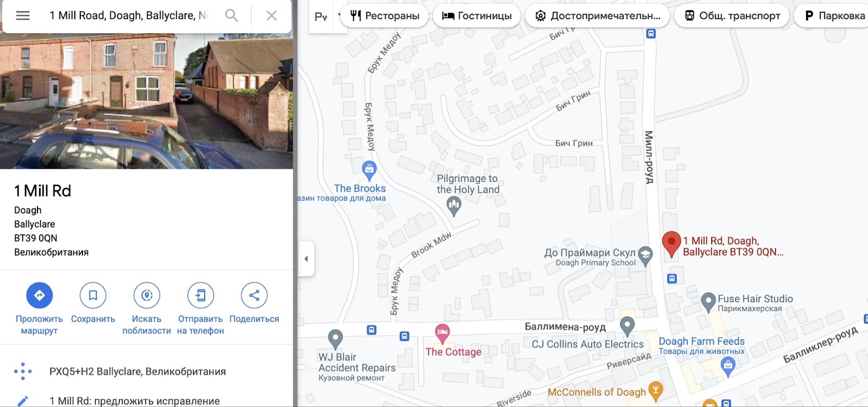Collapse the side panel arrow
The image size is (868, 407).
click(306, 259)
